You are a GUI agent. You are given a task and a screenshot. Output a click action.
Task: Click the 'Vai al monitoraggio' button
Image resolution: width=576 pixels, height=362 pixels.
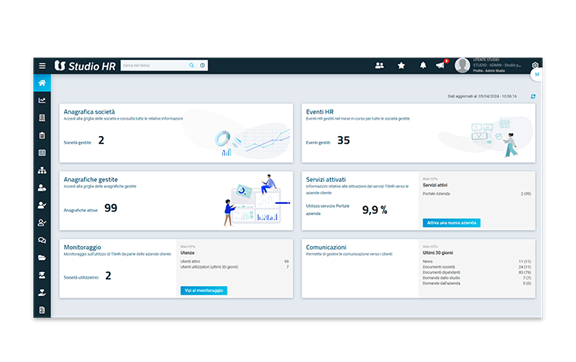click(204, 291)
